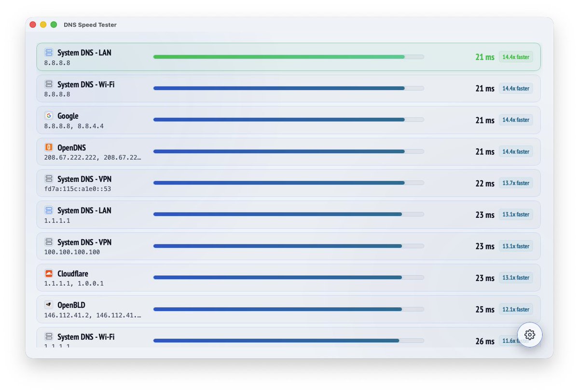Click server icon of VPN fd7a:115c:a1e0::53 row
Viewport: 579px width, 392px height.
(x=49, y=179)
